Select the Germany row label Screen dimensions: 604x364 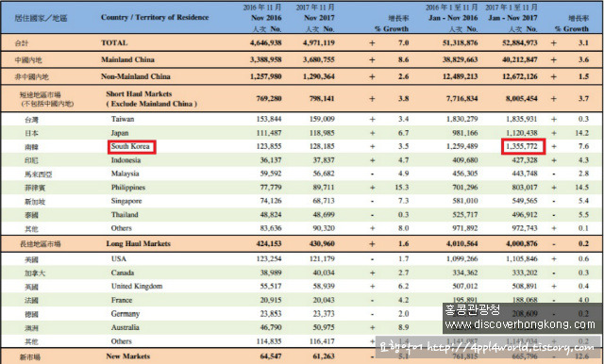tap(126, 314)
